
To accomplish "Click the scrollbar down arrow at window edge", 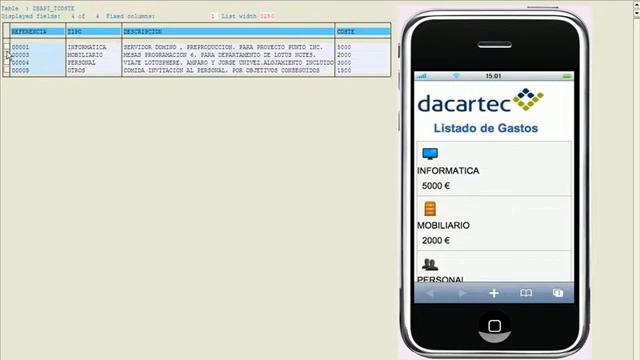I will click(636, 12).
